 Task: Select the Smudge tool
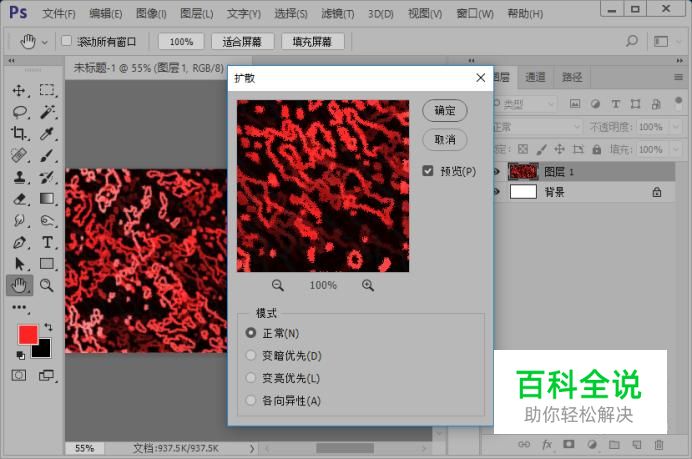(x=19, y=220)
